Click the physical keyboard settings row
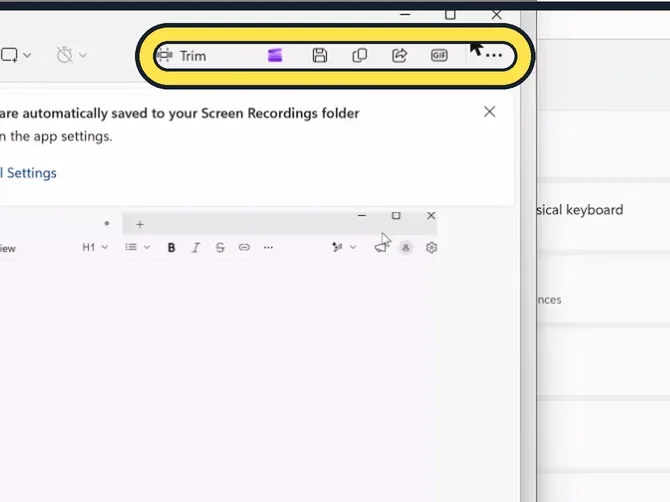Viewport: 670px width, 502px height. pos(603,216)
